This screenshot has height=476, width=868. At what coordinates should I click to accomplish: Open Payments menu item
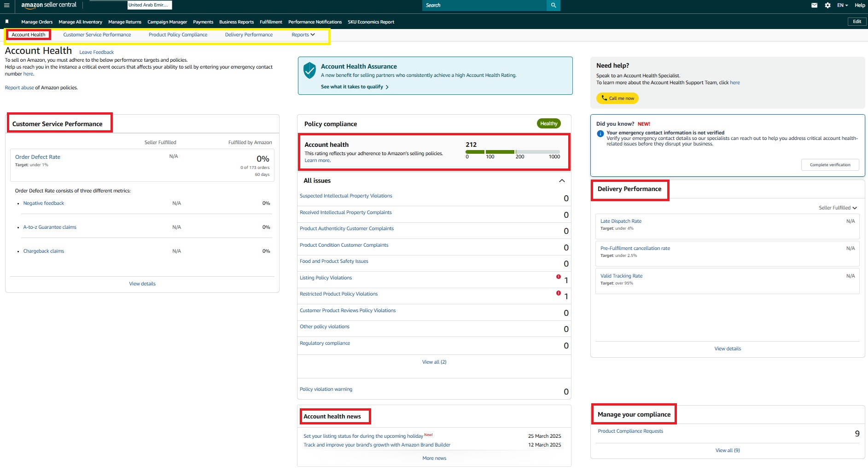203,22
